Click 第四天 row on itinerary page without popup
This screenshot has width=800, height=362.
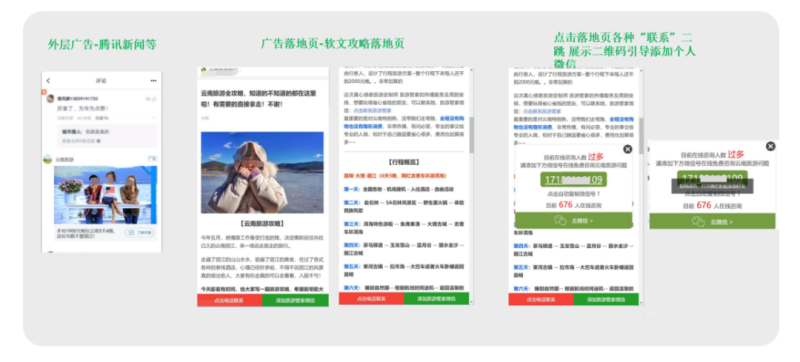[x=404, y=248]
